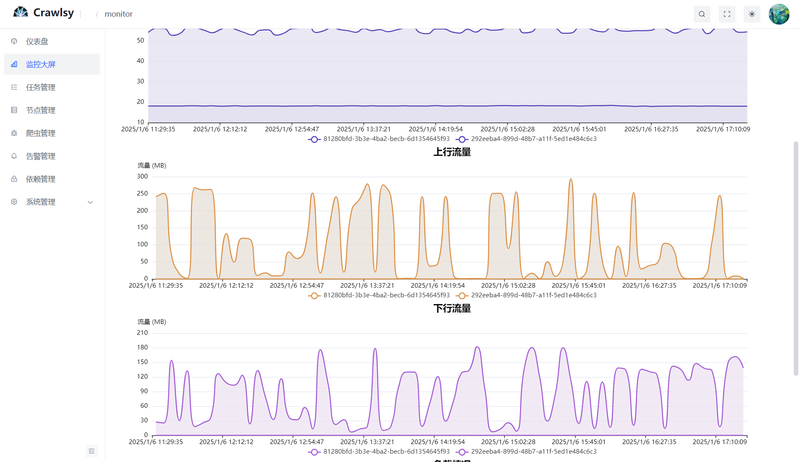The height and width of the screenshot is (462, 800).
Task: Click the 依赖管理 lock icon
Action: click(14, 179)
